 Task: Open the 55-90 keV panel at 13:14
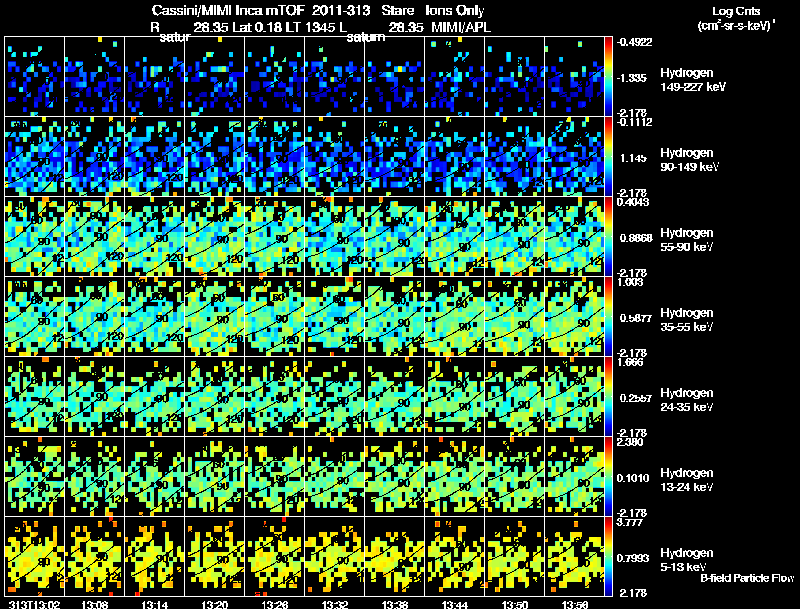pyautogui.click(x=155, y=236)
